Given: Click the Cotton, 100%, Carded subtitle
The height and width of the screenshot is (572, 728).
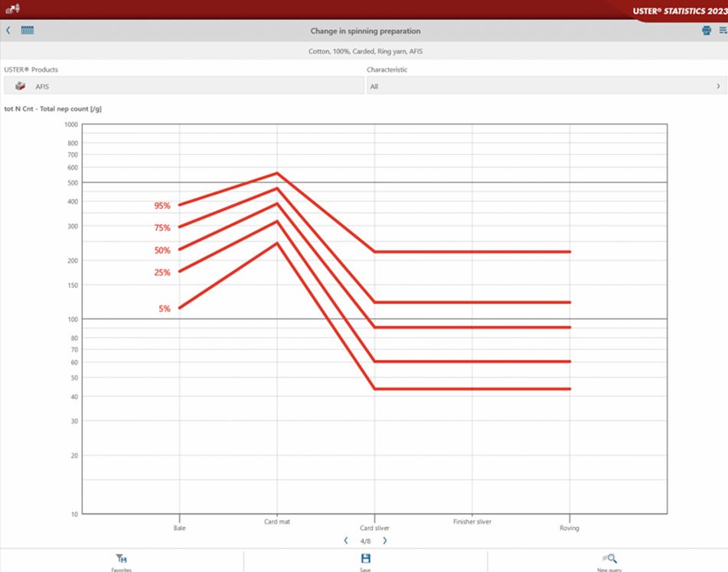Looking at the screenshot, I should (x=365, y=51).
